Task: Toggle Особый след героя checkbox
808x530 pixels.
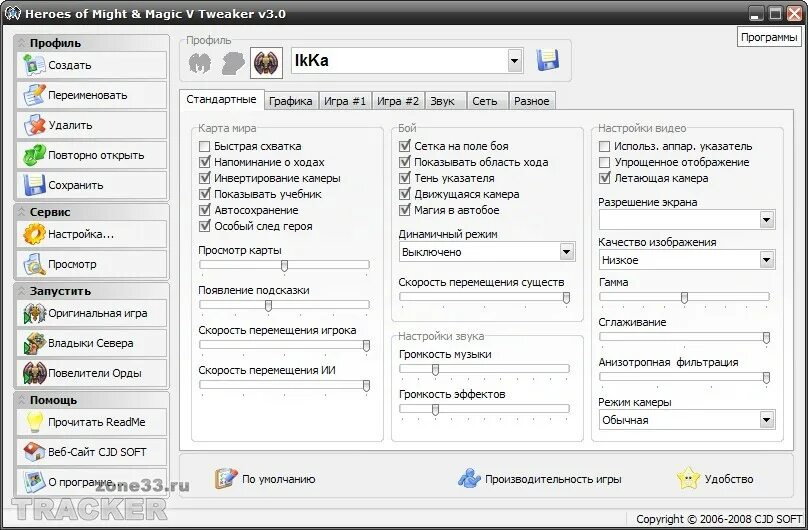Action: 205,226
